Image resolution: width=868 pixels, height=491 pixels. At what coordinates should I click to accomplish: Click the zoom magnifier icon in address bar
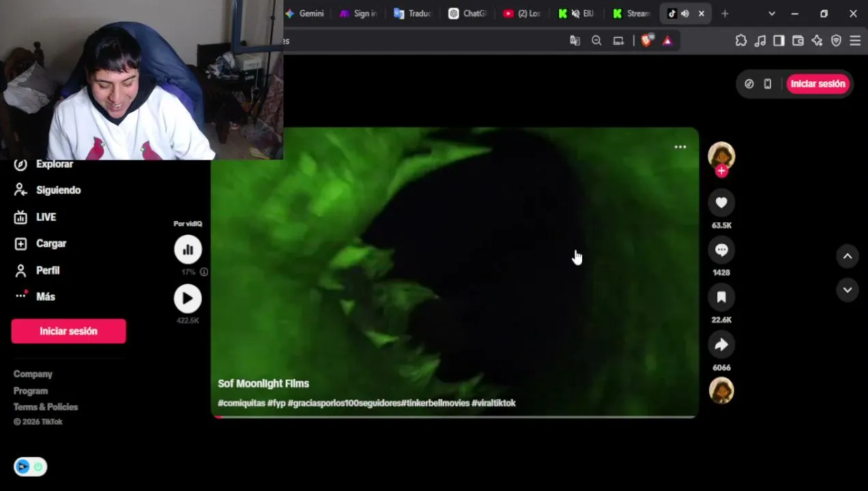point(596,41)
